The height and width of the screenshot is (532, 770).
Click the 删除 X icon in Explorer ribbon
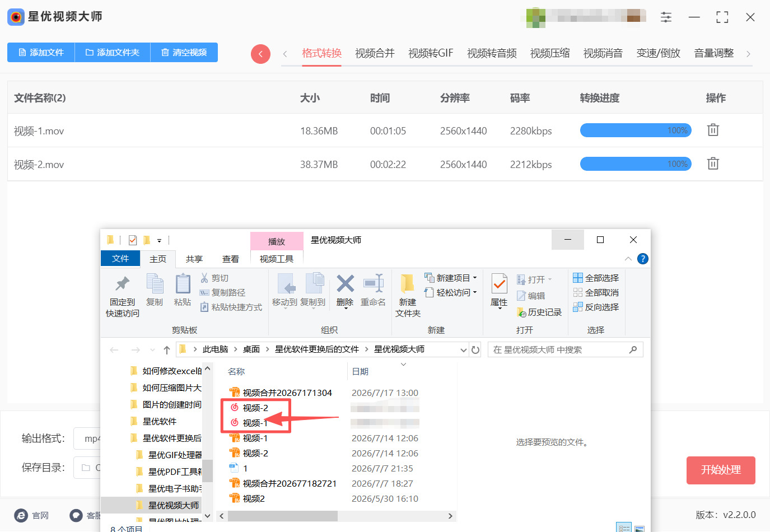click(x=345, y=284)
